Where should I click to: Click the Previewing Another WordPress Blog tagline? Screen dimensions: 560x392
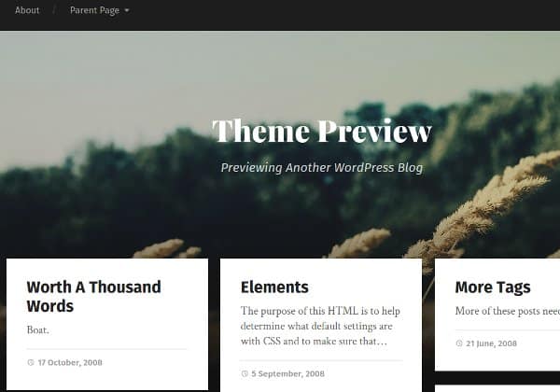[322, 167]
